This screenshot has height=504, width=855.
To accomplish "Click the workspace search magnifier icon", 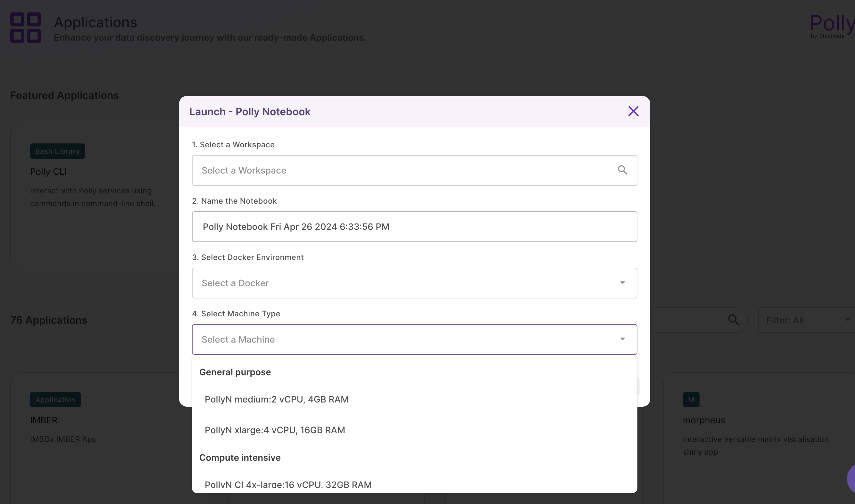I will click(622, 170).
